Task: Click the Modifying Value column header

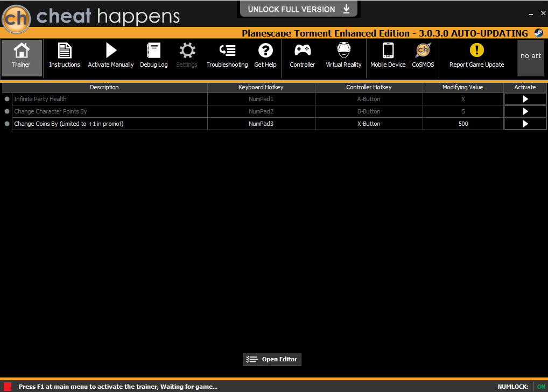Action: [x=463, y=87]
